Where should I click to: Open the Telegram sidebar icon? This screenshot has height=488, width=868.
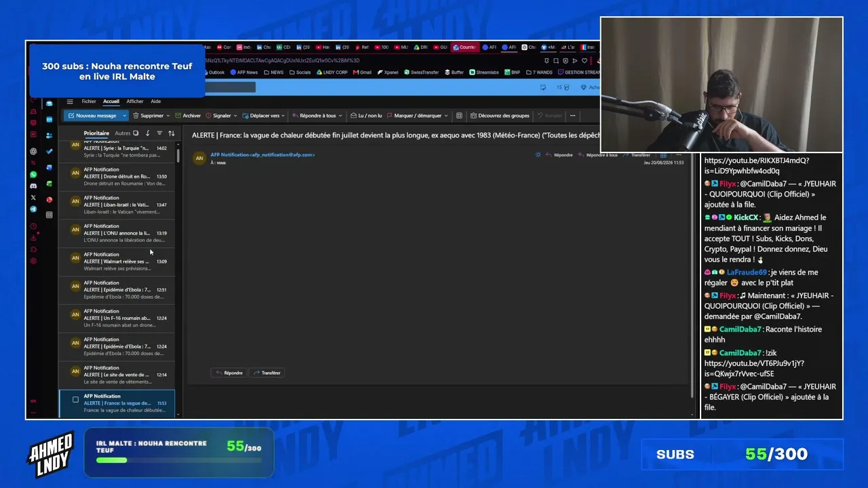(33, 209)
